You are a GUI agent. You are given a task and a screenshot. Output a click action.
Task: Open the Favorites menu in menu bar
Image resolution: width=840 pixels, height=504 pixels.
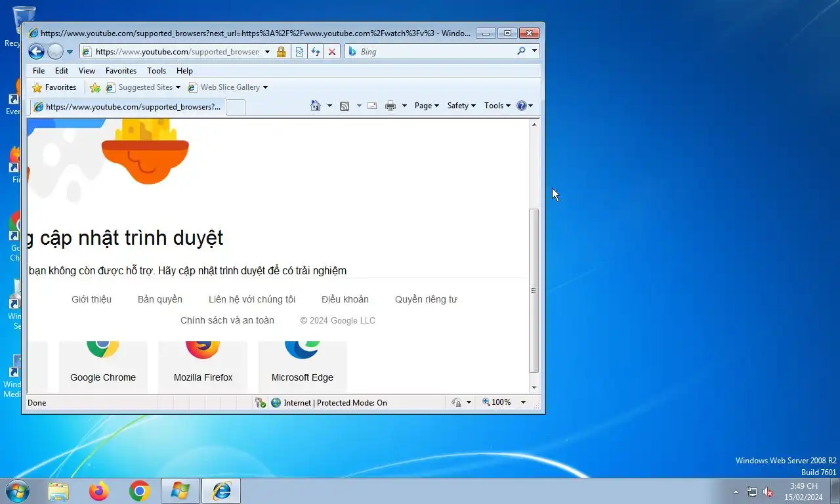point(121,71)
